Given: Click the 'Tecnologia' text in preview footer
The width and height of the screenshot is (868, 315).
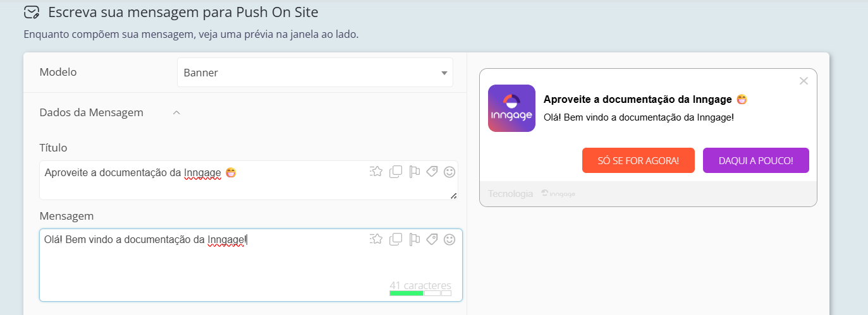Looking at the screenshot, I should [511, 194].
